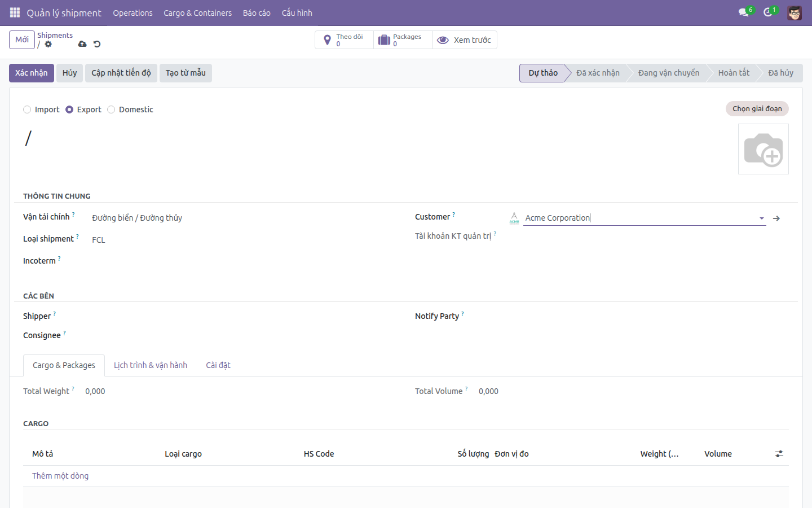Open the gear settings icon under Shipments

point(48,44)
